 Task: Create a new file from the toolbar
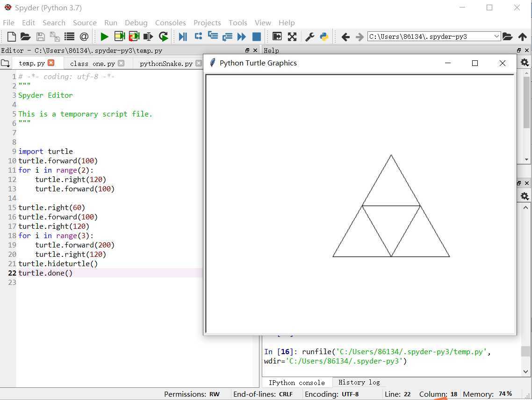point(11,36)
